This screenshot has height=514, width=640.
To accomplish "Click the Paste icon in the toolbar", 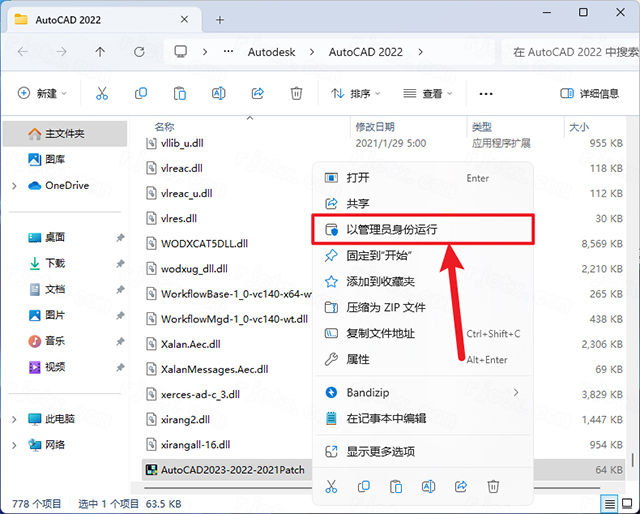I will [x=180, y=93].
